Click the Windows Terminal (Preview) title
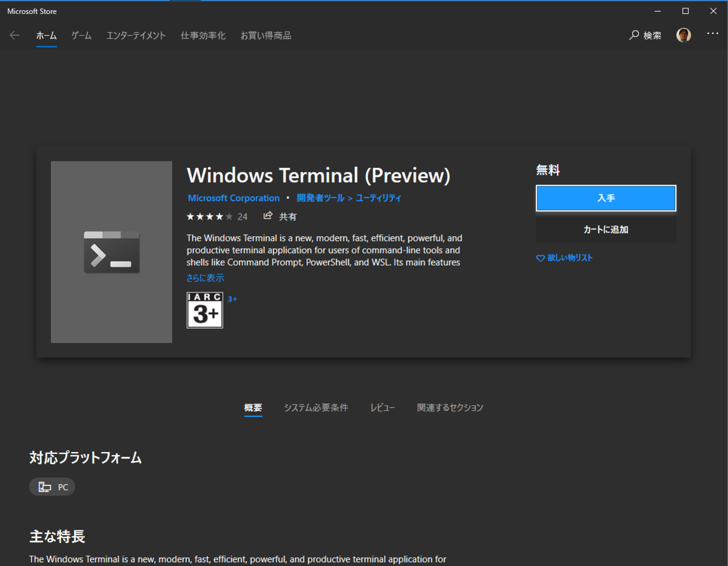This screenshot has width=728, height=566. coord(318,175)
